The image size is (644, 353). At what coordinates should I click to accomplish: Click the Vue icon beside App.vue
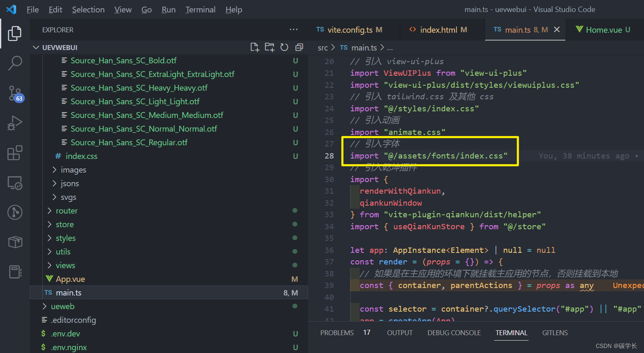[50, 279]
